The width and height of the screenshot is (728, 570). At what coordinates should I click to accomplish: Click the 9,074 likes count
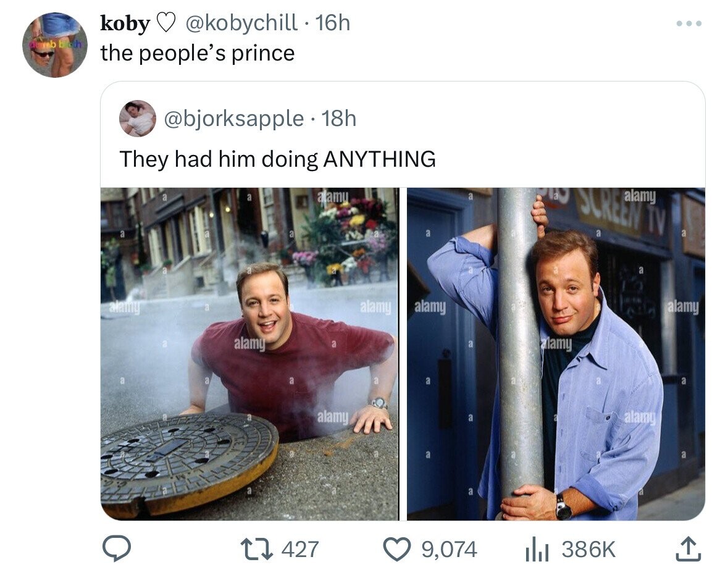pos(449,550)
